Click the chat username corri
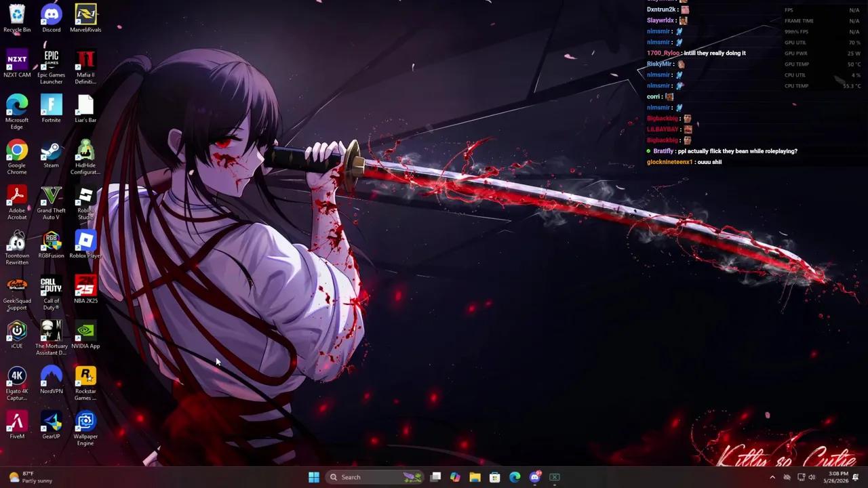The width and height of the screenshot is (868, 488). click(x=654, y=96)
